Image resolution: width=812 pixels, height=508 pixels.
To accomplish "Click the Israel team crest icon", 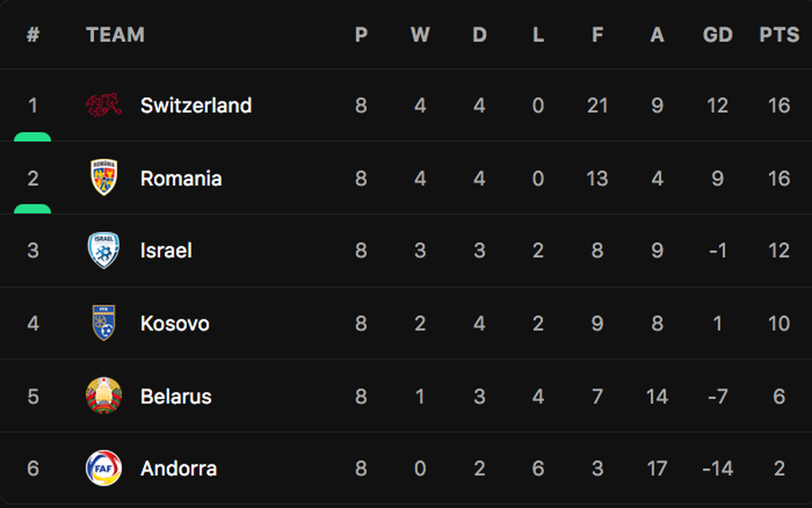I will [x=104, y=250].
